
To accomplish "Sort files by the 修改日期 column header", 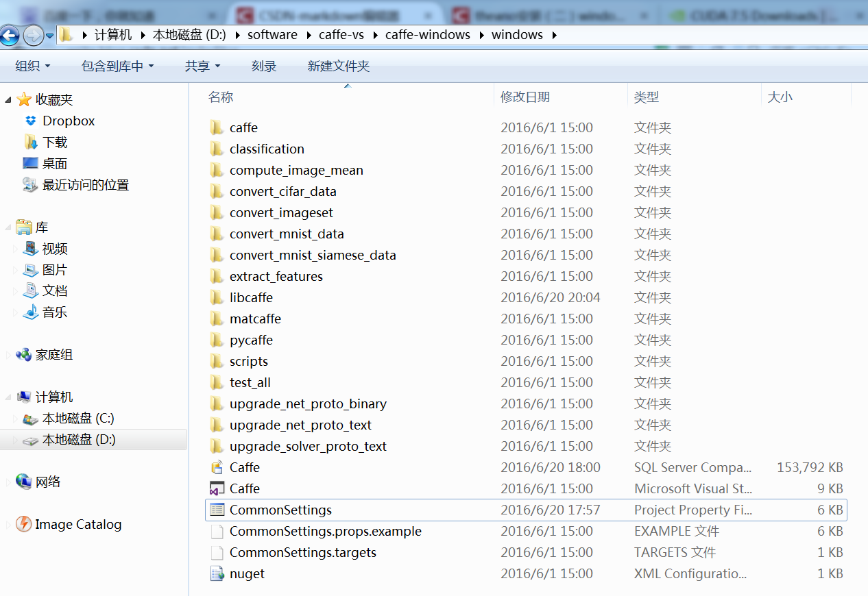I will pyautogui.click(x=525, y=97).
